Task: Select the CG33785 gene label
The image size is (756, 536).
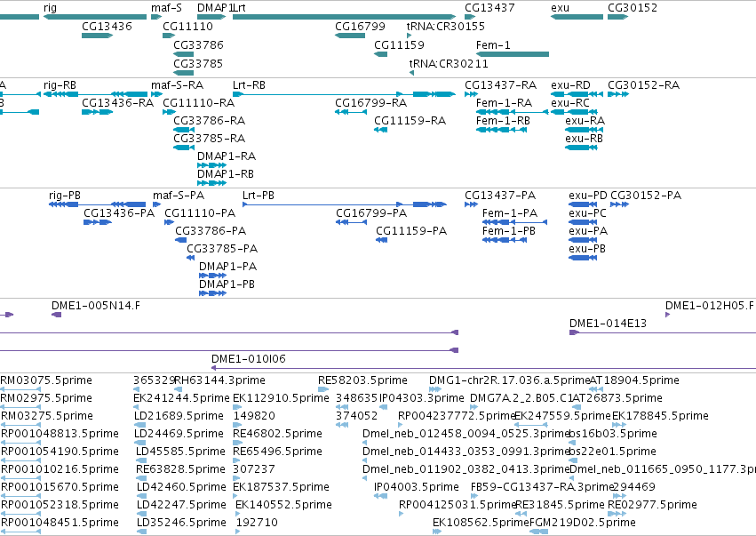Action: (x=198, y=64)
